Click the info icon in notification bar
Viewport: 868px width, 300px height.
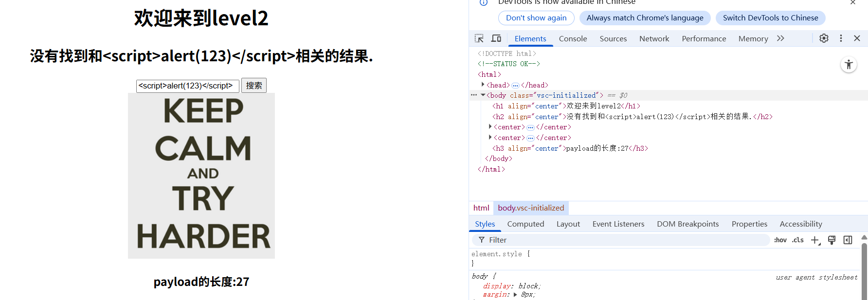484,2
